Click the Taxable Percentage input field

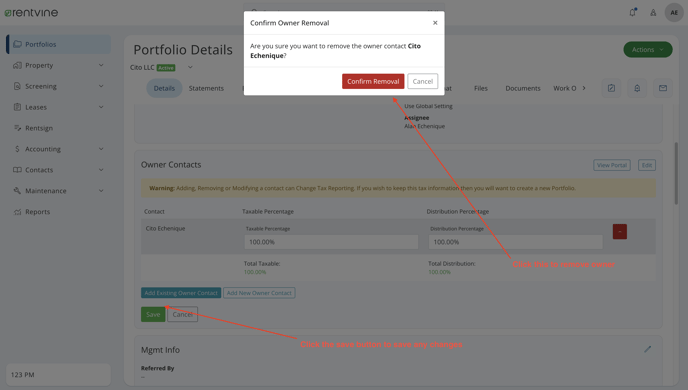[x=331, y=242]
